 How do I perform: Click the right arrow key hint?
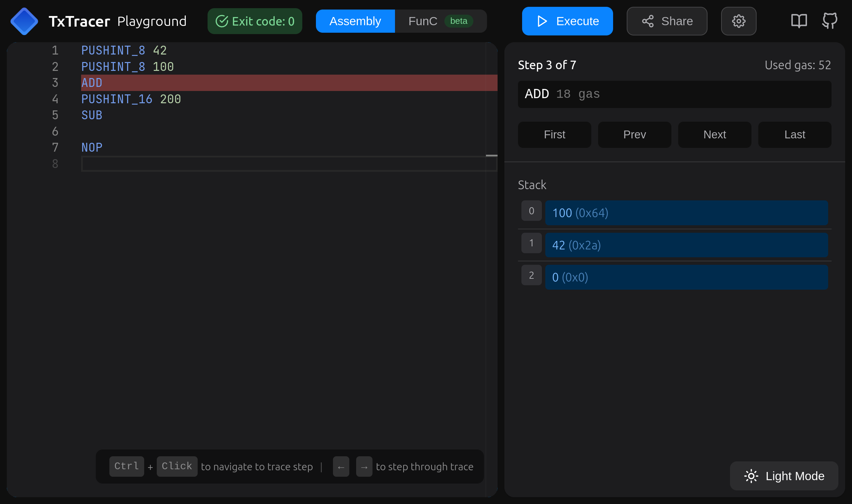pos(364,466)
